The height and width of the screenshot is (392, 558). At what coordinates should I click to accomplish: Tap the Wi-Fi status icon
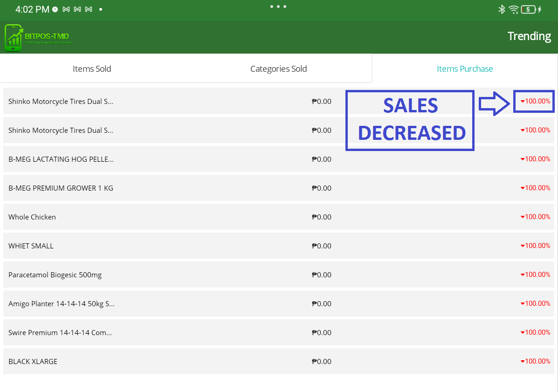[514, 9]
